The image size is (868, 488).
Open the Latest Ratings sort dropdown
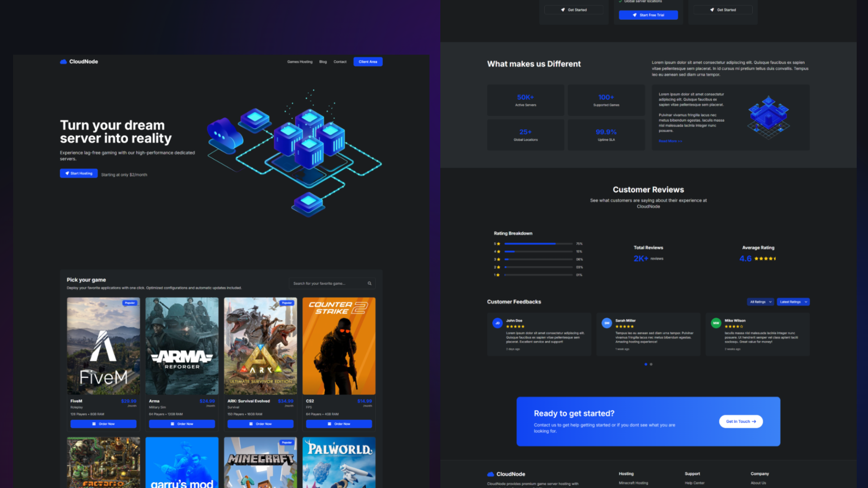click(793, 302)
